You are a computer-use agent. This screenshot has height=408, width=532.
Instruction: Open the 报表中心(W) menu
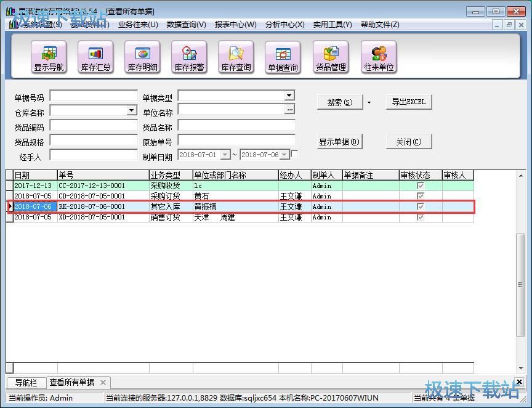coord(235,25)
